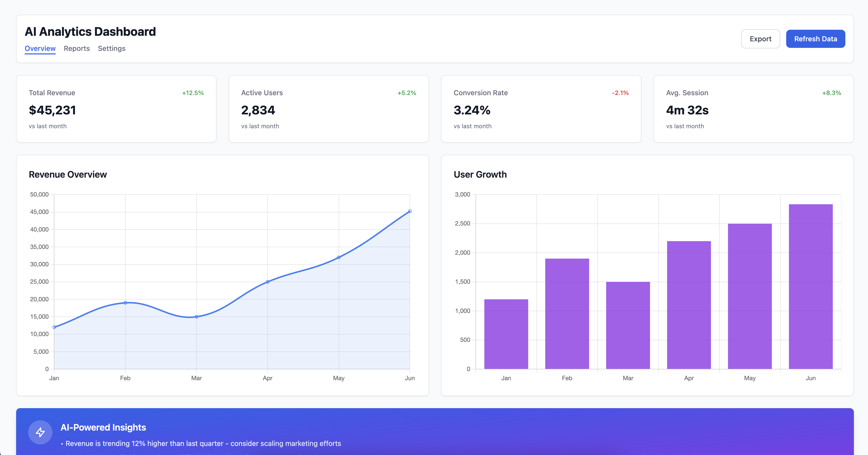This screenshot has width=868, height=455.
Task: Select the Active Users card
Action: (x=329, y=109)
